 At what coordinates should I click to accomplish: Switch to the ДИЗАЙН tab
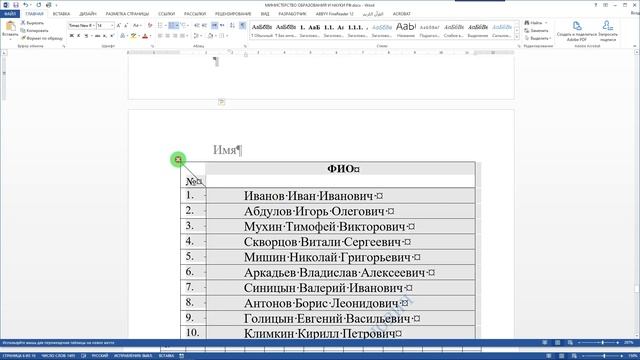pyautogui.click(x=88, y=14)
